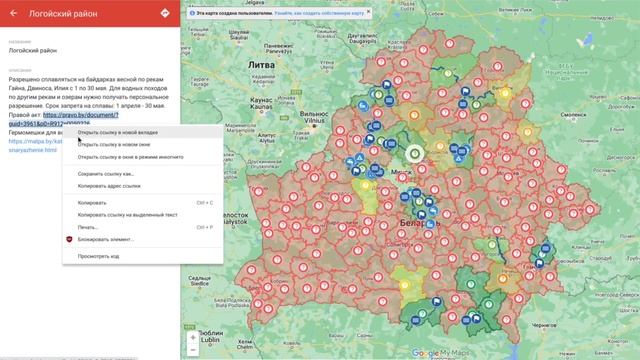Viewport: 640px width, 360px height.
Task: Open the link about creating your own map
Action: click(319, 13)
